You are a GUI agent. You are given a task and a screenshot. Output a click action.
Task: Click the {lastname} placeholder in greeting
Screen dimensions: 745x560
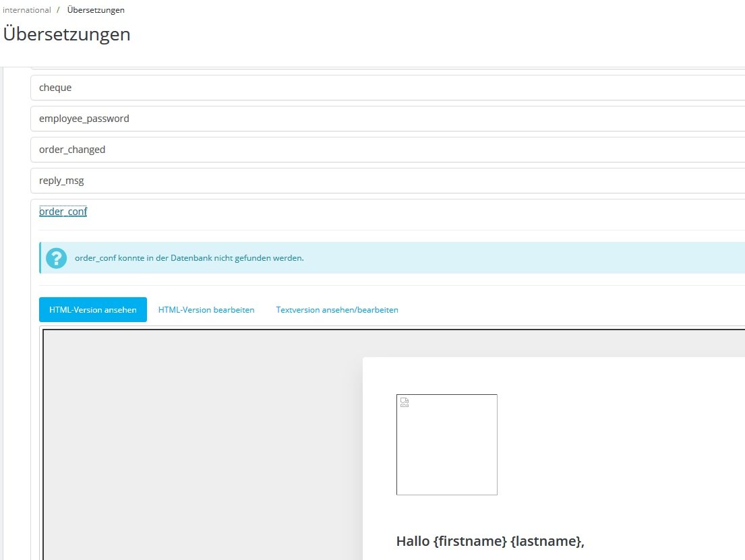[x=545, y=541]
